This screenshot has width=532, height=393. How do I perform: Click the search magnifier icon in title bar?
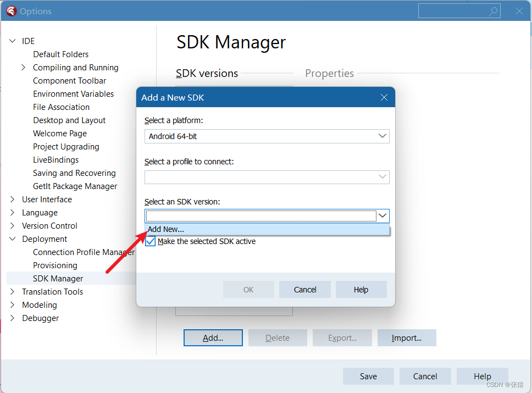pyautogui.click(x=494, y=11)
